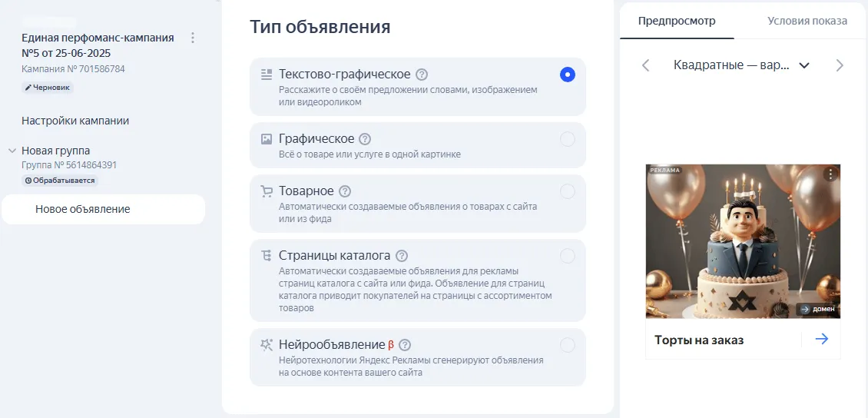The width and height of the screenshot is (868, 418).
Task: Choose the Товарное ad type radio
Action: click(567, 191)
